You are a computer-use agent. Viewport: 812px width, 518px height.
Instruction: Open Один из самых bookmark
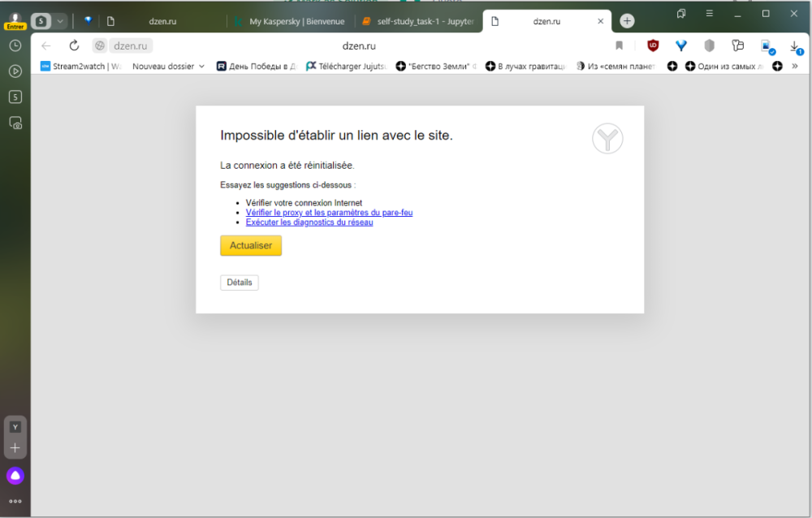[x=724, y=67]
